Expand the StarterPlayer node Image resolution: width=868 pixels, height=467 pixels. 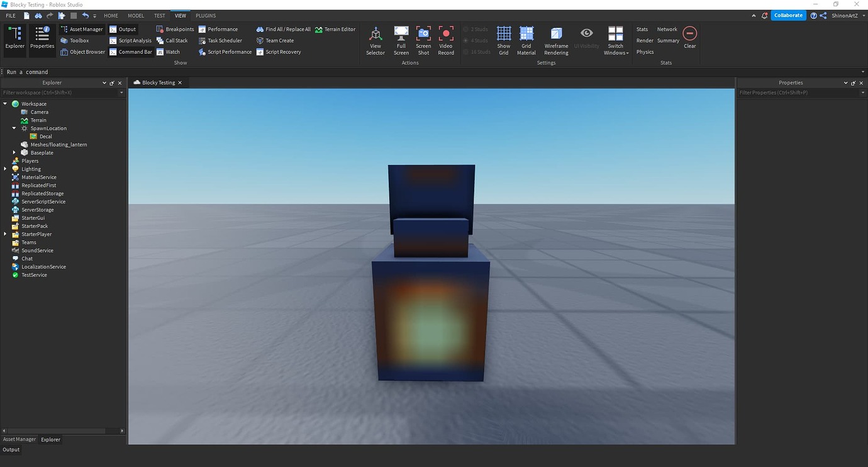pos(5,234)
